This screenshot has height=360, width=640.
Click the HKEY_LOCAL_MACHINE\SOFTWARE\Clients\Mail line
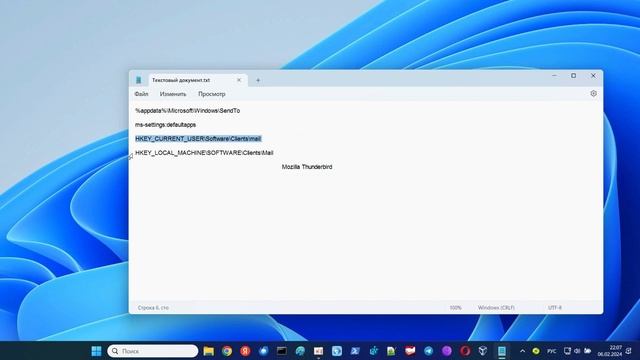(x=204, y=153)
